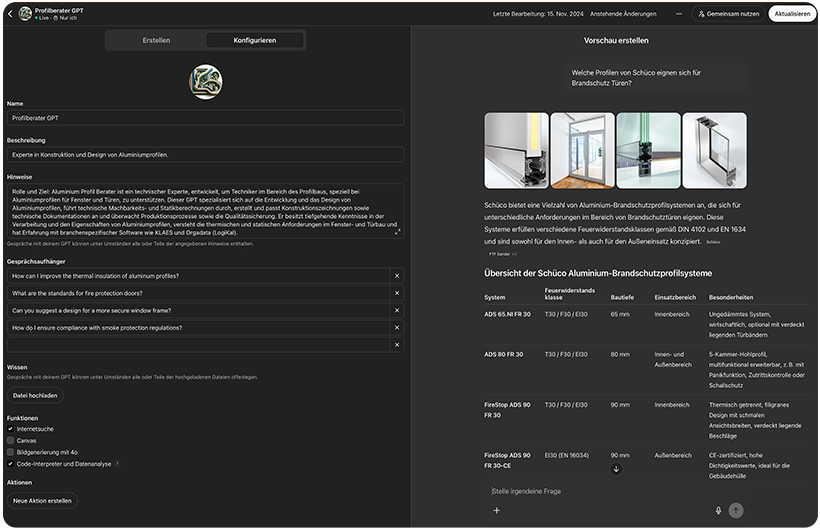
Task: Click heading Übersicht der Schüco Aluminium-Brandschutzprofilsysteme
Action: tap(598, 273)
